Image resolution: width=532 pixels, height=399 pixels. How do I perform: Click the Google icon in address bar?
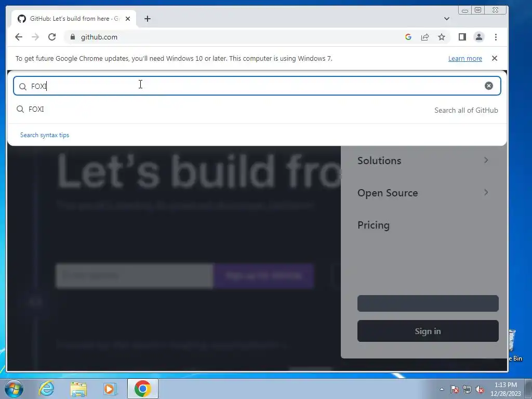(x=408, y=37)
